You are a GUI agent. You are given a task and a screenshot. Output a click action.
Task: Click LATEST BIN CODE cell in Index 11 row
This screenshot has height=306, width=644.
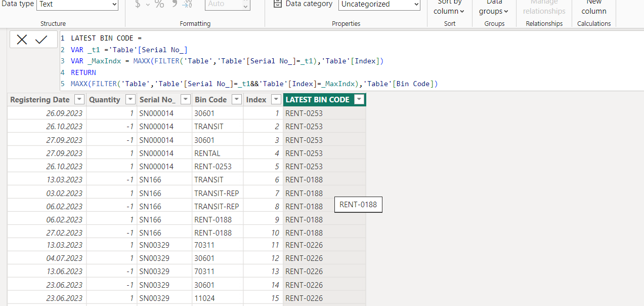(324, 245)
